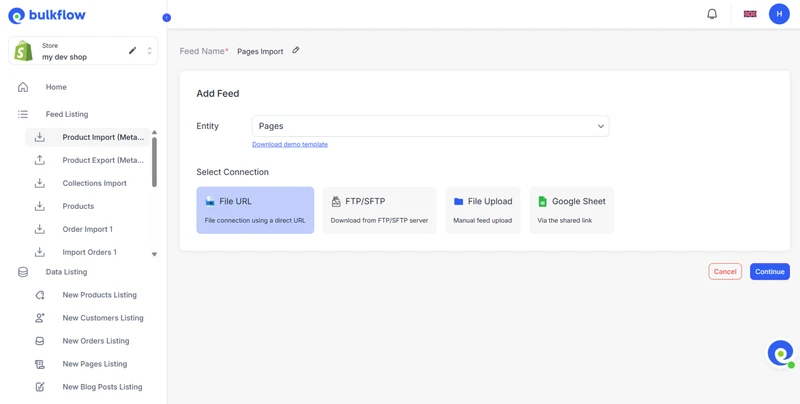
Task: Click the Continue button
Action: pos(770,271)
